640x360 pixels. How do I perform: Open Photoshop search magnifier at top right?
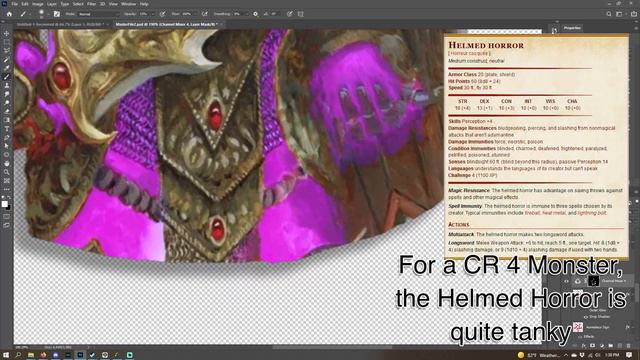point(609,14)
